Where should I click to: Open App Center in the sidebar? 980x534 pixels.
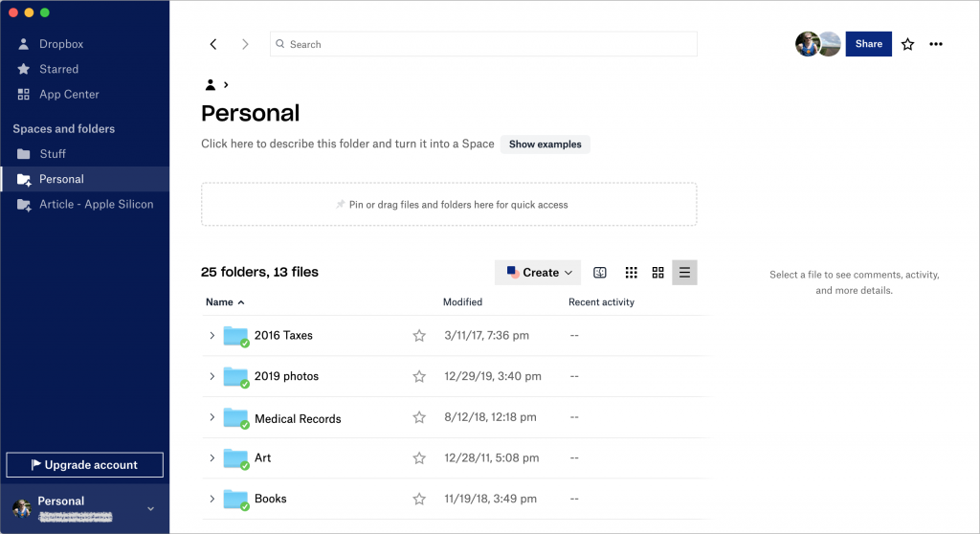pos(69,95)
